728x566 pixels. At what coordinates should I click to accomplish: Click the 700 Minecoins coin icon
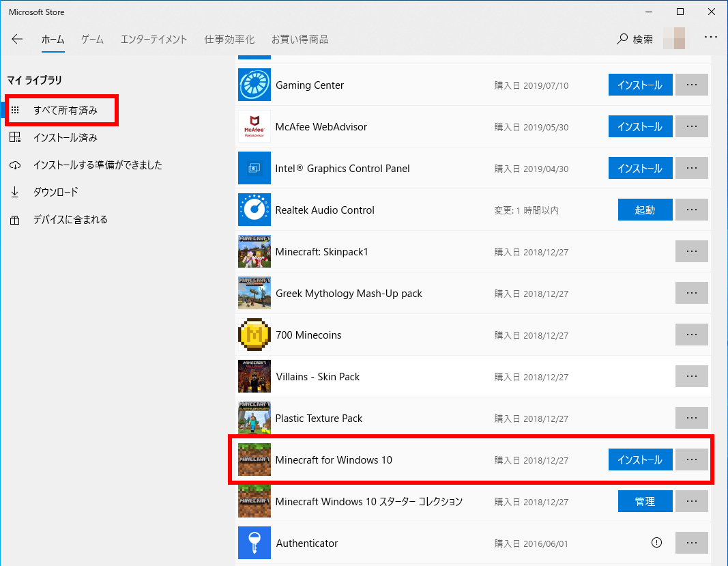pyautogui.click(x=254, y=335)
